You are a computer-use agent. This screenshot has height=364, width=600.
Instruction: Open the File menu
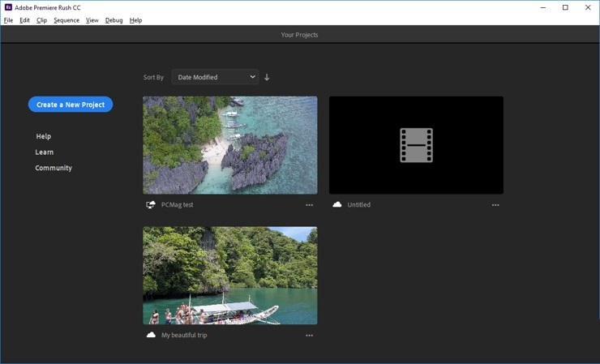click(8, 20)
